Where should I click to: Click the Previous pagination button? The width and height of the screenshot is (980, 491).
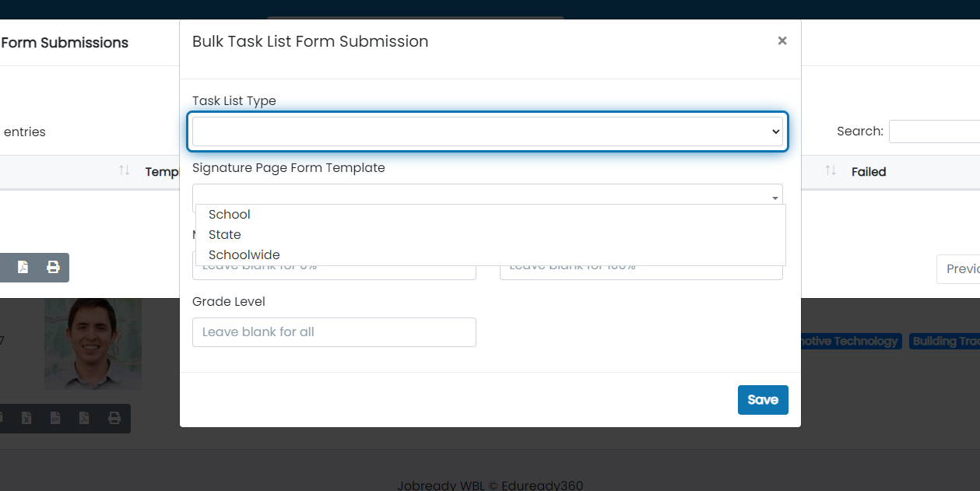click(959, 268)
